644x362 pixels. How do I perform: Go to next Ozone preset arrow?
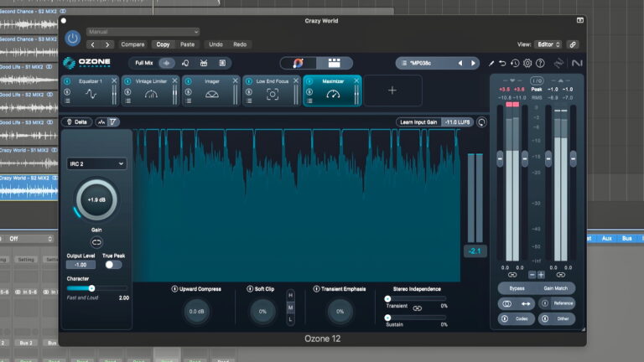473,63
